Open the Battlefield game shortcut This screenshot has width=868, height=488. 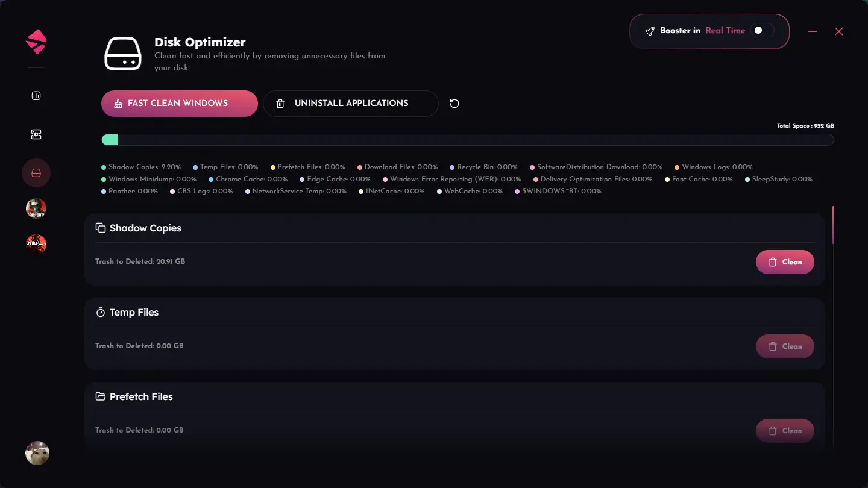36,244
